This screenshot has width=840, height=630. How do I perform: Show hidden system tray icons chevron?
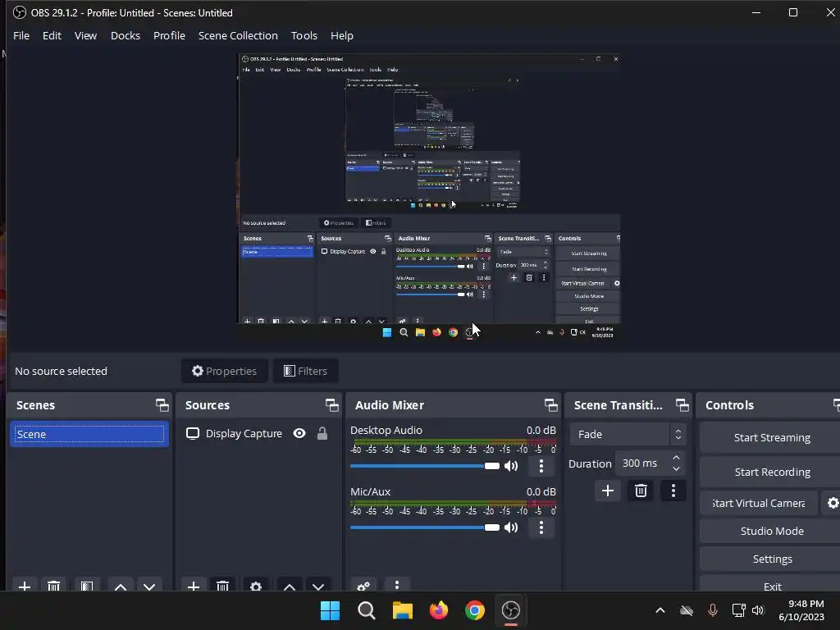(x=660, y=610)
